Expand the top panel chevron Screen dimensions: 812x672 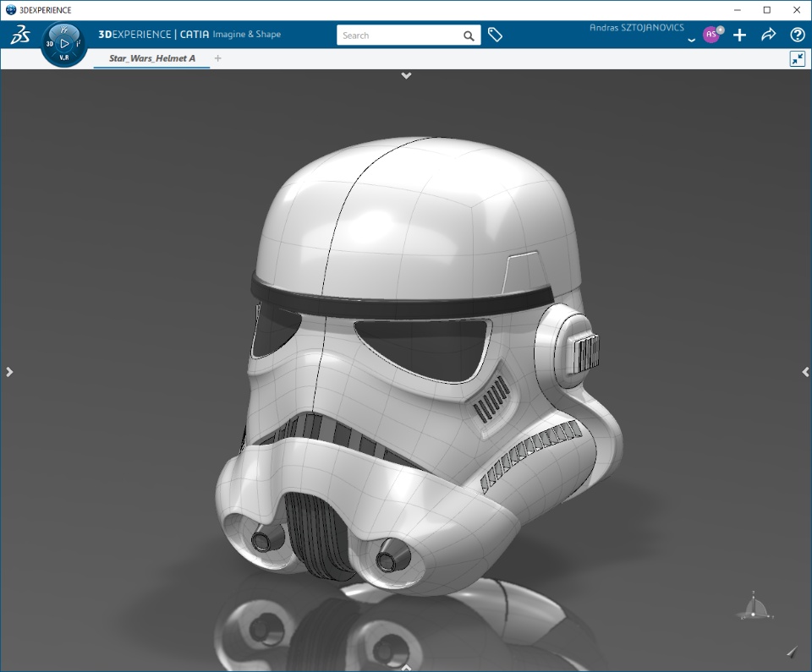406,75
